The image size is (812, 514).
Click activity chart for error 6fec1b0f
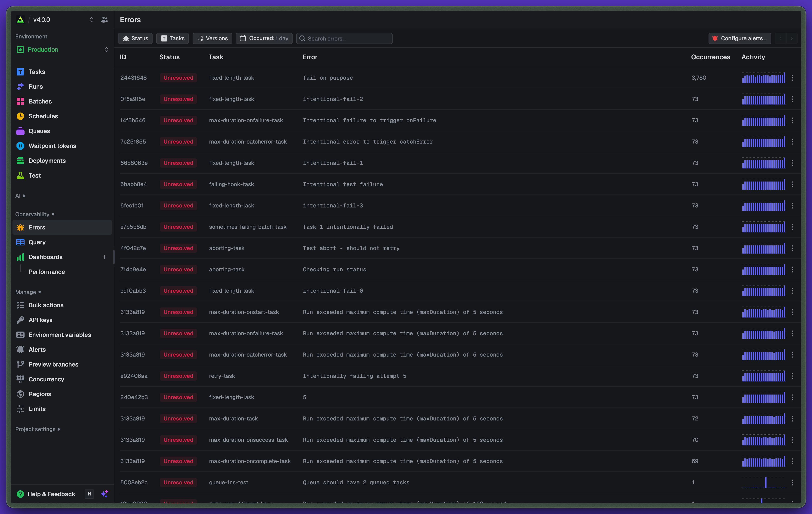point(764,205)
